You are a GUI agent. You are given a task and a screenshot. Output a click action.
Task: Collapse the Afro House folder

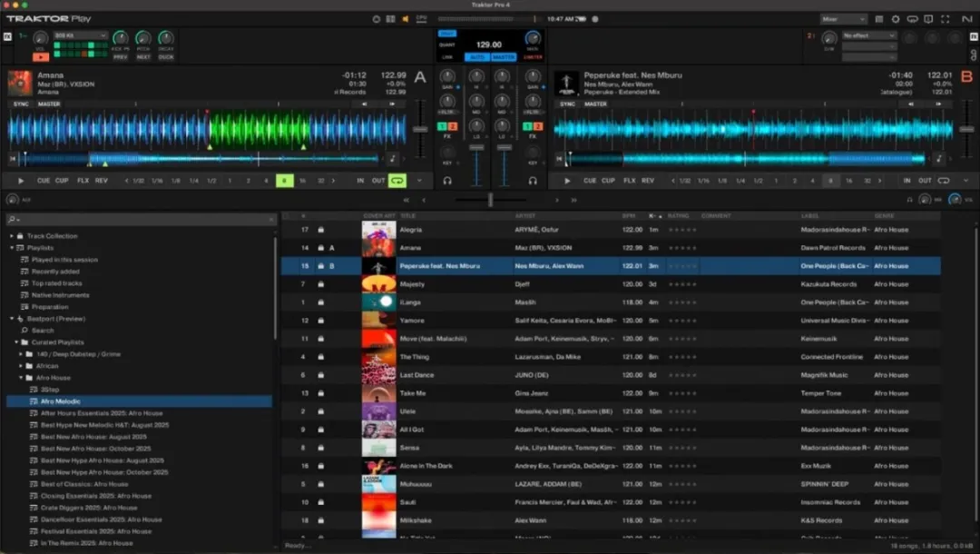coord(21,378)
